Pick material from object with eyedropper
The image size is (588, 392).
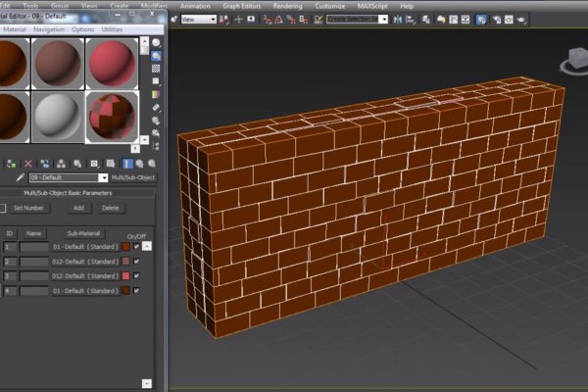pyautogui.click(x=19, y=177)
